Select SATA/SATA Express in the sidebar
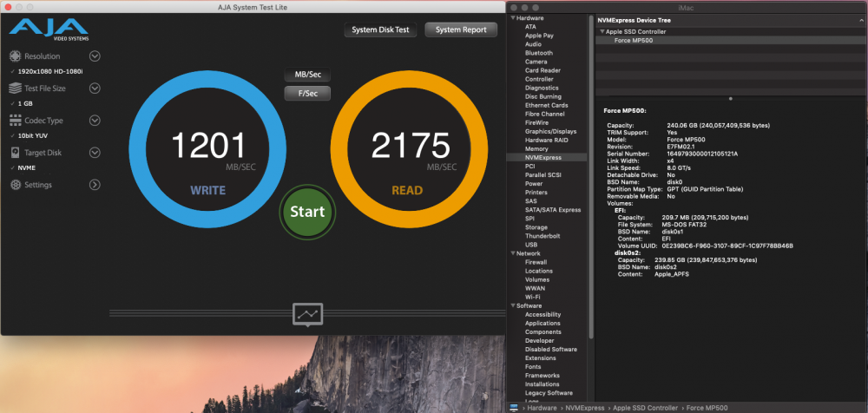The width and height of the screenshot is (868, 413). click(553, 210)
